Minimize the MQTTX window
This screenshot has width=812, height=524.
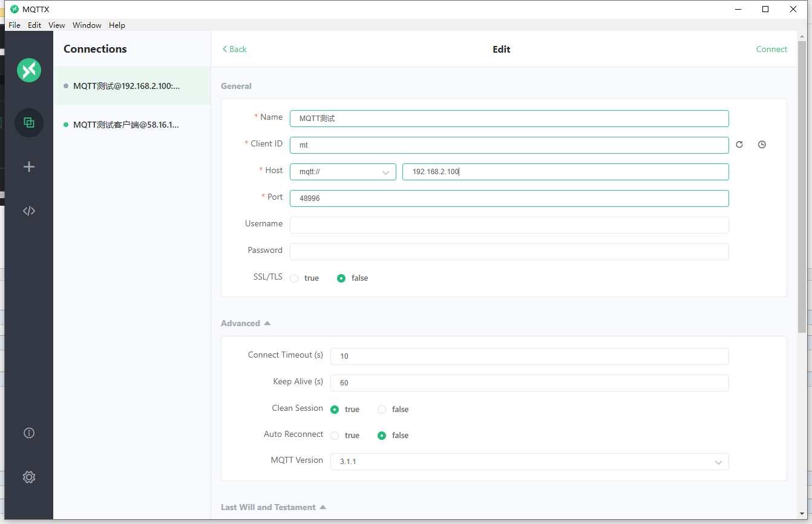tap(738, 9)
